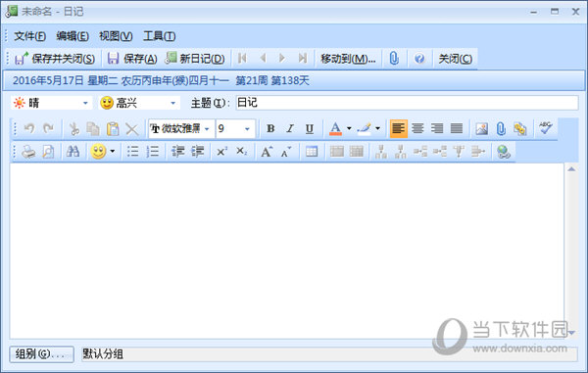588x373 pixels.
Task: Click the scrollbar up arrow
Action: click(571, 169)
